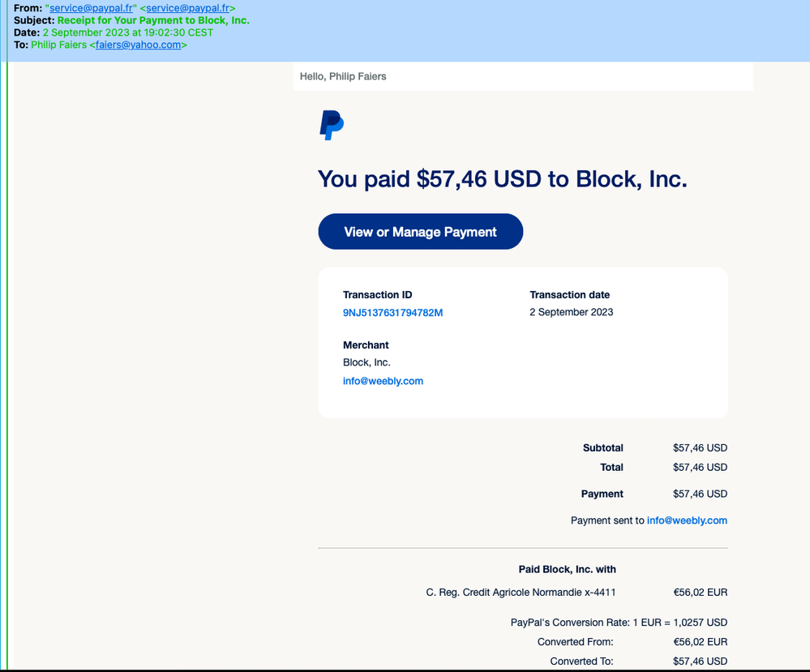Click the Paid Block, Inc. with heading
810x672 pixels.
[567, 569]
